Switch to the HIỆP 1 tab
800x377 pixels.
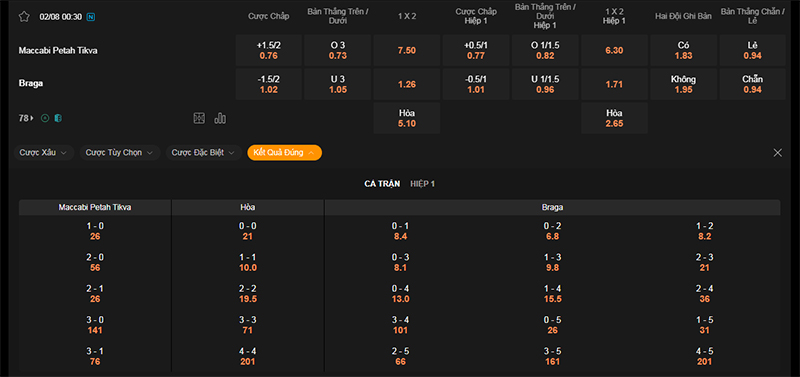[x=422, y=184]
